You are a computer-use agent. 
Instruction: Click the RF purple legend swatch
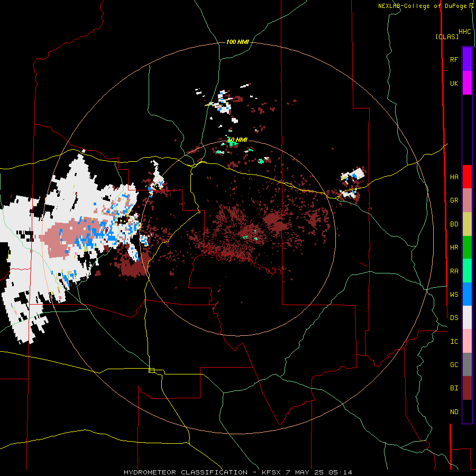tap(467, 59)
